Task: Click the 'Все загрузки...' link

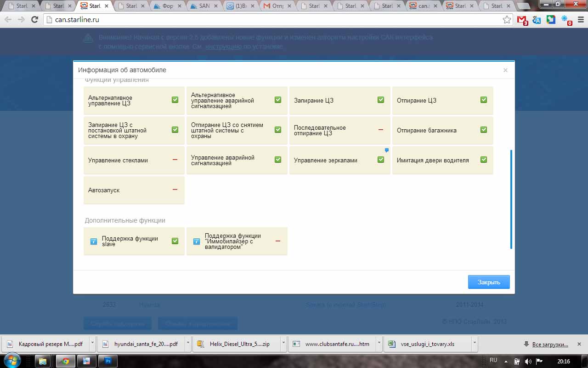Action: tap(550, 344)
